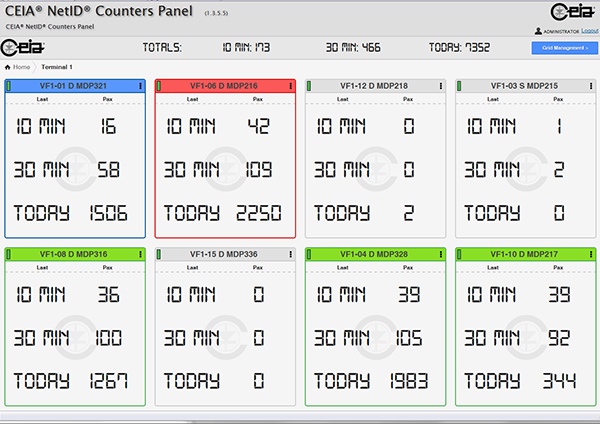Screen dimensions: 600x424
Task: Click version number 1.3.5.5 in title
Action: click(x=216, y=13)
